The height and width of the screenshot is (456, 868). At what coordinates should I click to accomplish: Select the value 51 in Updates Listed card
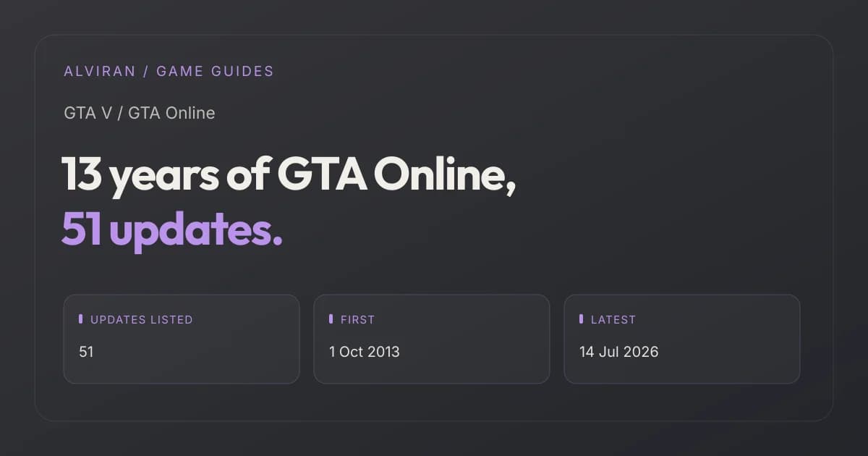pyautogui.click(x=86, y=352)
